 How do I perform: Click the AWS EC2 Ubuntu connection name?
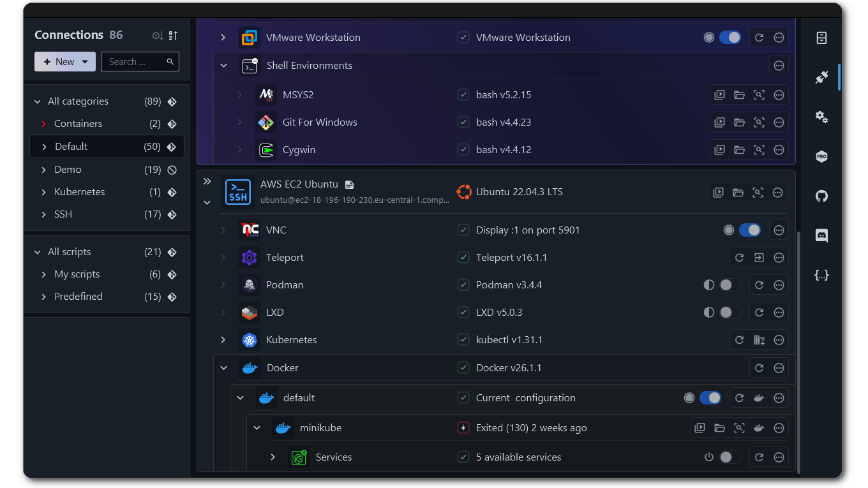299,184
